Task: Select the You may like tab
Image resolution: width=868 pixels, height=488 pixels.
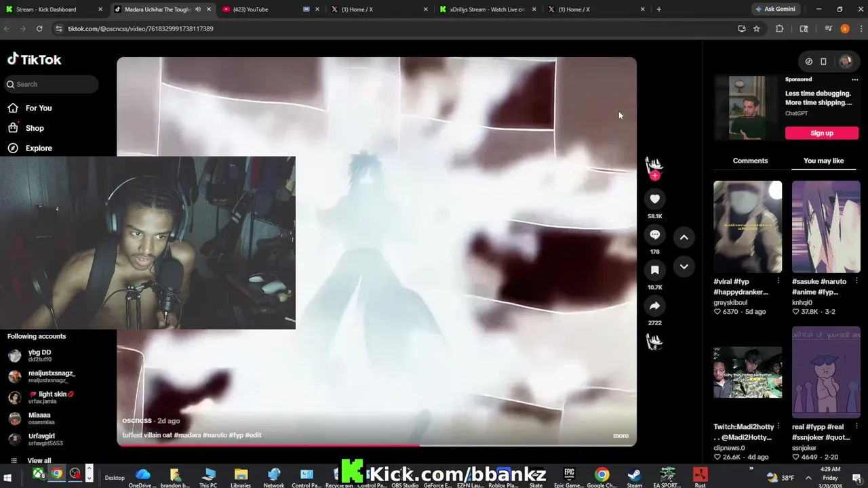Action: (x=823, y=161)
